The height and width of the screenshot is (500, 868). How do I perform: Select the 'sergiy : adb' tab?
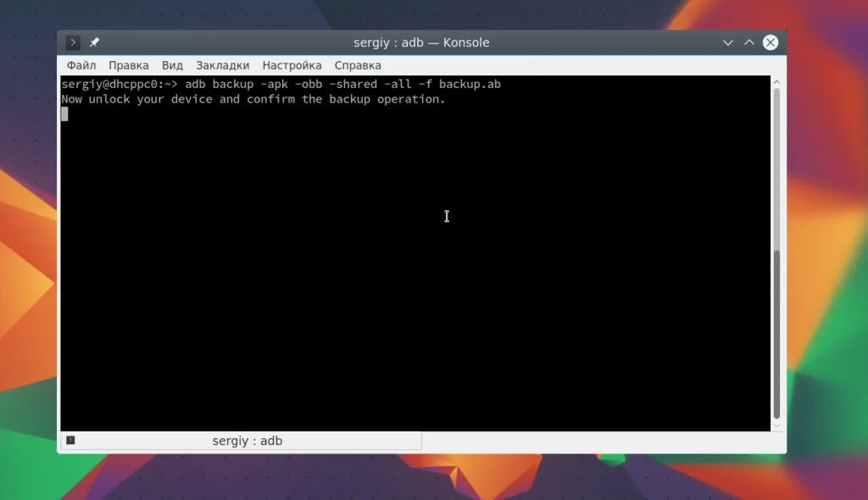pyautogui.click(x=242, y=441)
